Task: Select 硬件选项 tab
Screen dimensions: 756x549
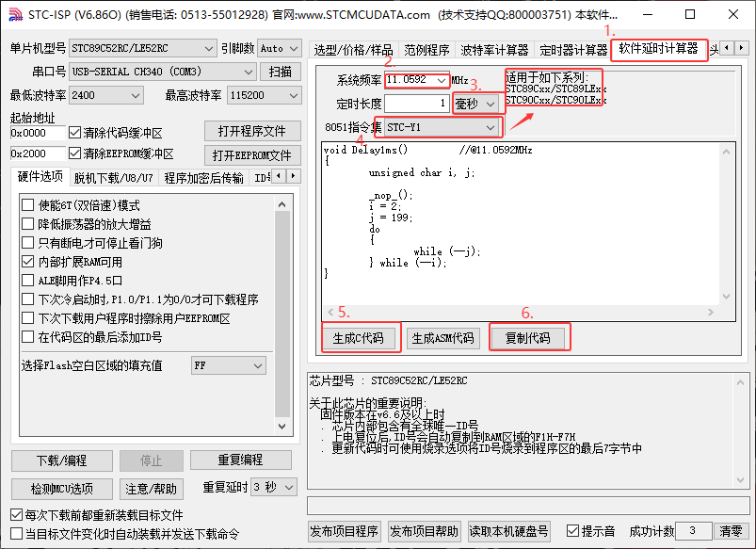Action: click(x=40, y=177)
